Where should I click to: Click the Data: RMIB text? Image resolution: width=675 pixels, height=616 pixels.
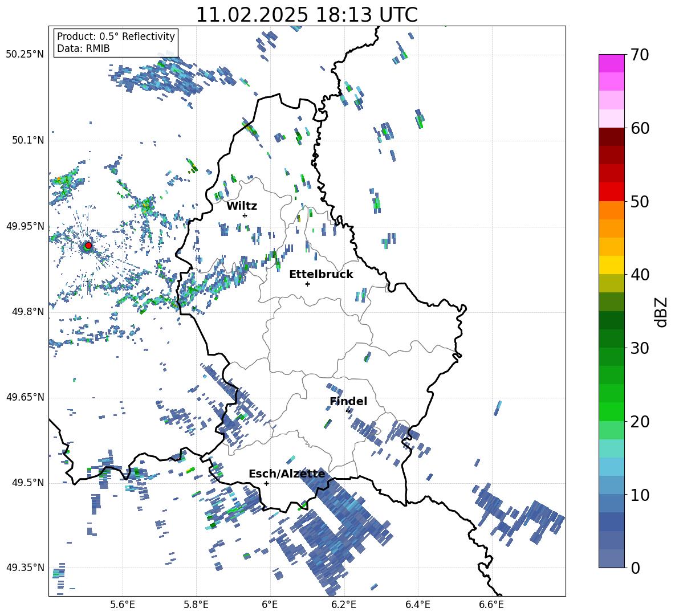(83, 48)
